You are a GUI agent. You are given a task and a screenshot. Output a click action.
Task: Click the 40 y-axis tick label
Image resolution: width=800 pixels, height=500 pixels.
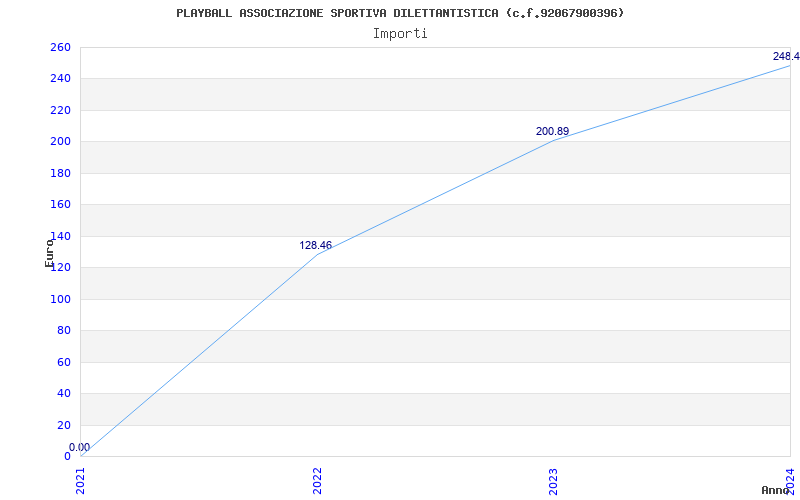(x=63, y=393)
